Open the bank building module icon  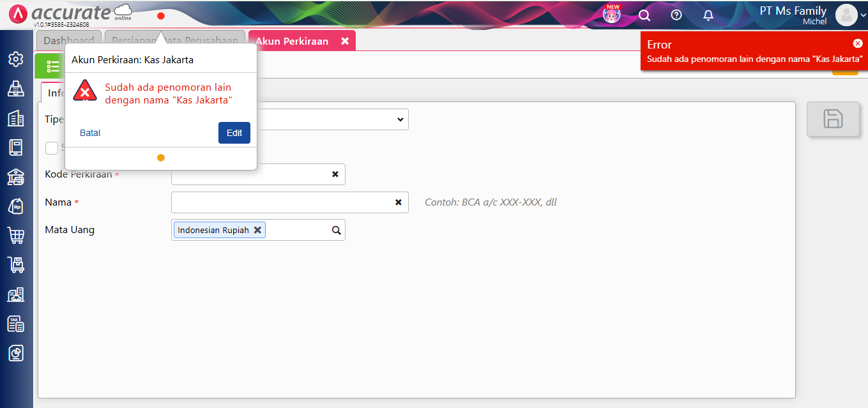(x=16, y=177)
